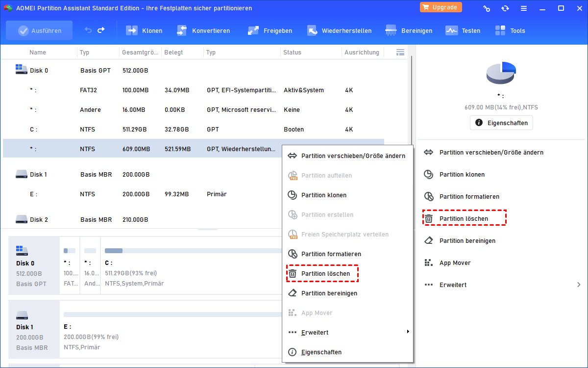Sort by the Belegt column header

point(173,52)
